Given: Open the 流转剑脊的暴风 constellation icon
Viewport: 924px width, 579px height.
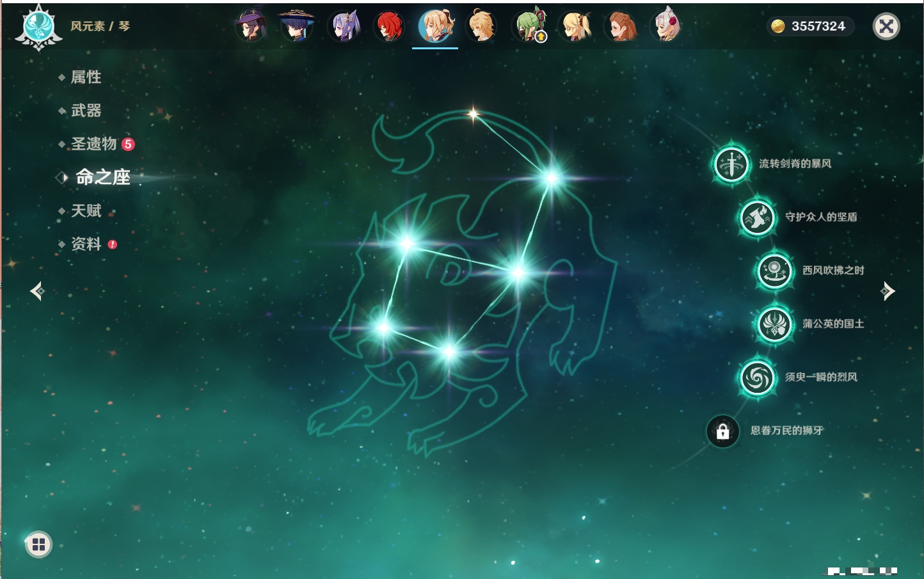Looking at the screenshot, I should 731,164.
